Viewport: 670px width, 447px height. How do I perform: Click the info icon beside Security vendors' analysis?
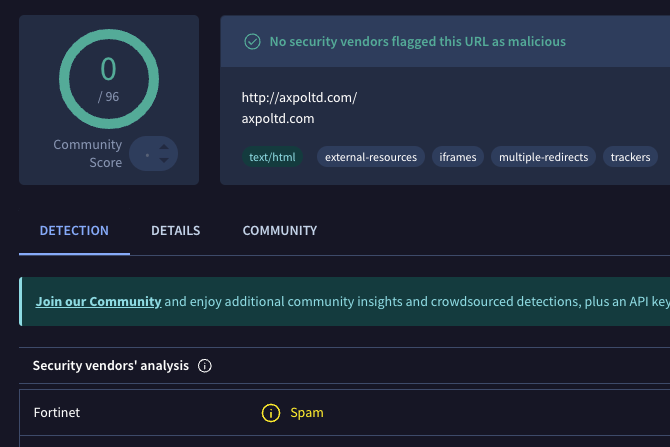[205, 366]
